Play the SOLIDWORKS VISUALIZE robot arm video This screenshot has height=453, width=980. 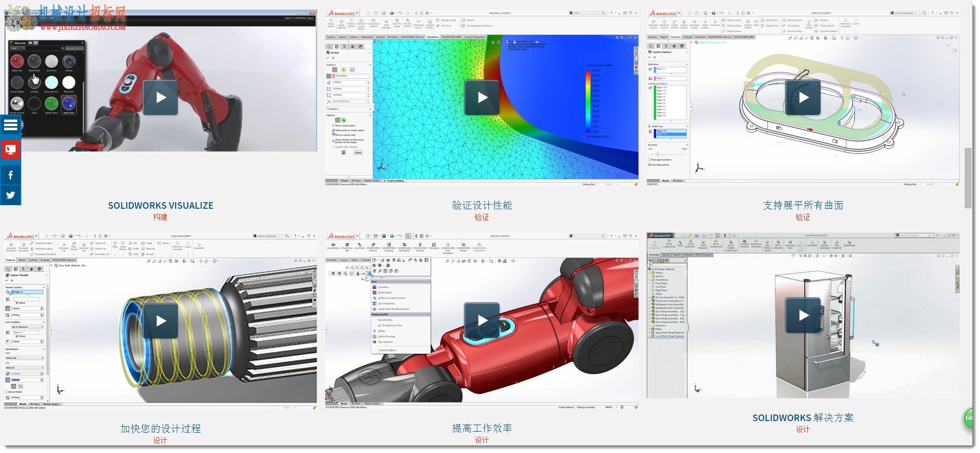(x=161, y=97)
